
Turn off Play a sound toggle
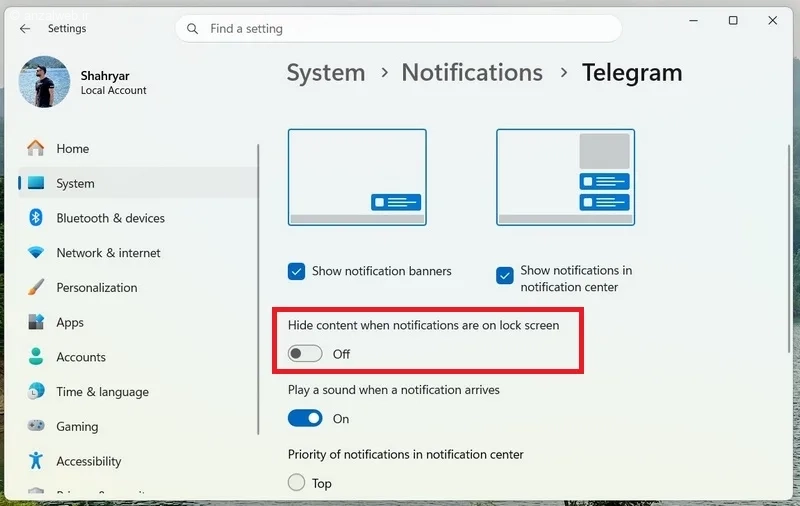(305, 418)
